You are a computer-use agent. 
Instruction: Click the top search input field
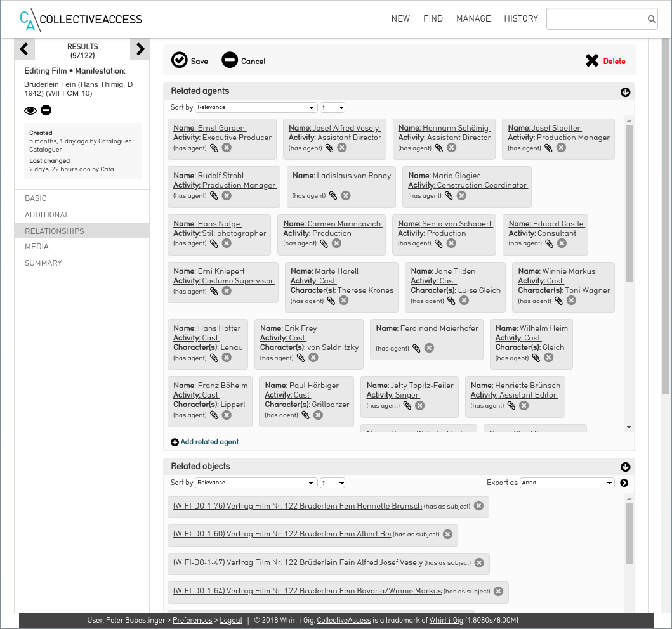coord(595,19)
